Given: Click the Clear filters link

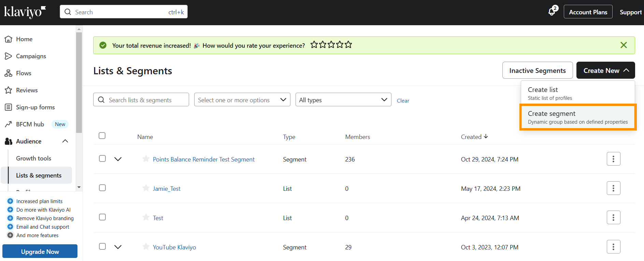Looking at the screenshot, I should click(403, 101).
